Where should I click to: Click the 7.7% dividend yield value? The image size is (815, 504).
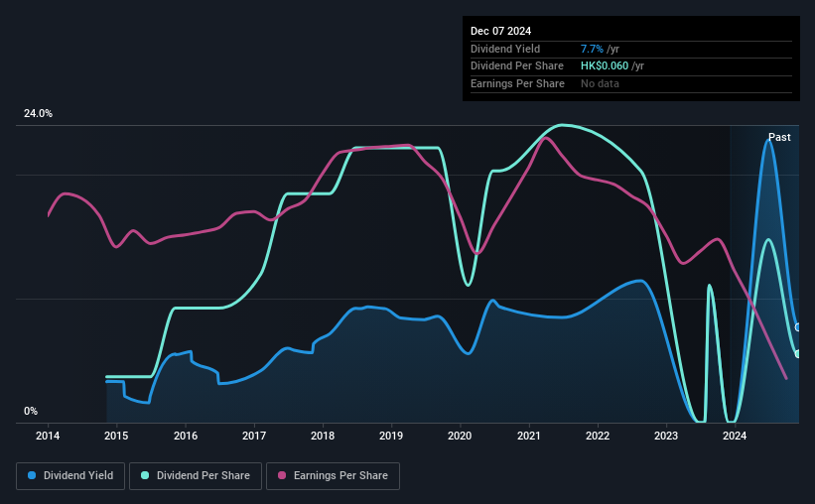[x=592, y=49]
